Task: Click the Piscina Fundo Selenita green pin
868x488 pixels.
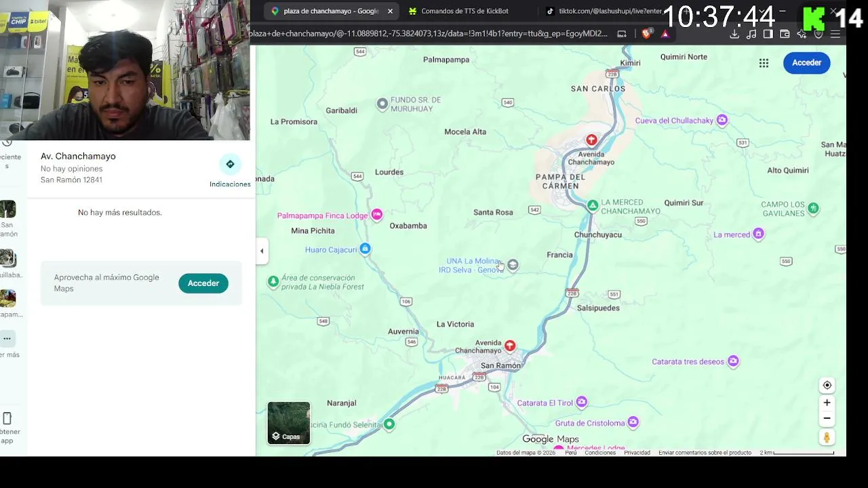Action: pyautogui.click(x=389, y=424)
